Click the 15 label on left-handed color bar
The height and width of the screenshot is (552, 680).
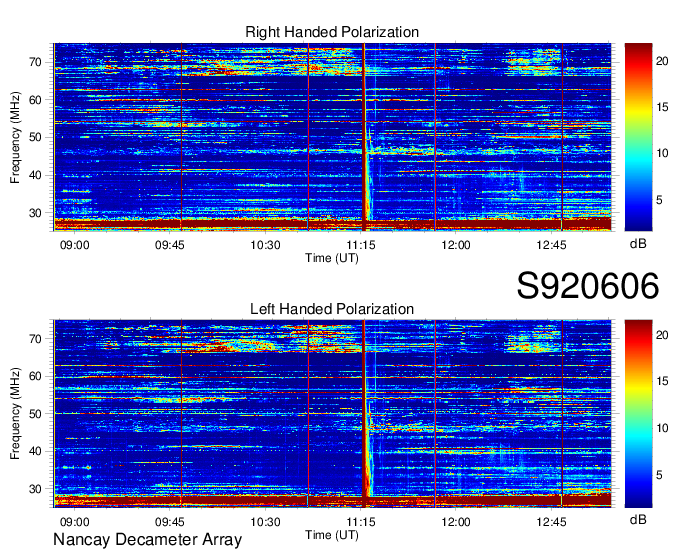click(x=662, y=381)
